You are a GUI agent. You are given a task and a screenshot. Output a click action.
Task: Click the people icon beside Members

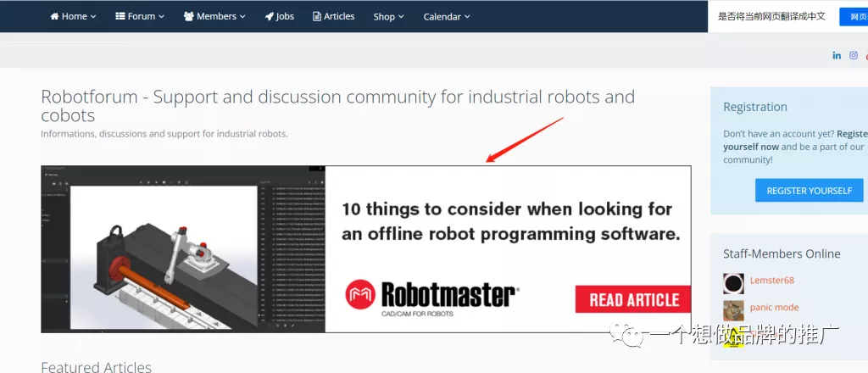pos(189,16)
